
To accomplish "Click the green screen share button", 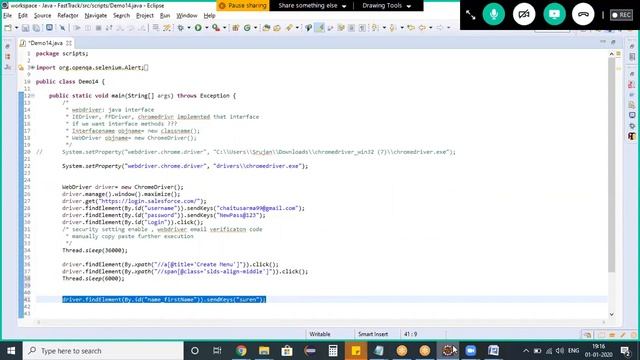I will 554,14.
